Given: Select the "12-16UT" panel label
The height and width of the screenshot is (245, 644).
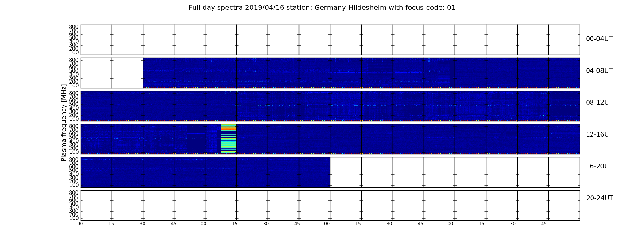Looking at the screenshot, I should coord(599,134).
